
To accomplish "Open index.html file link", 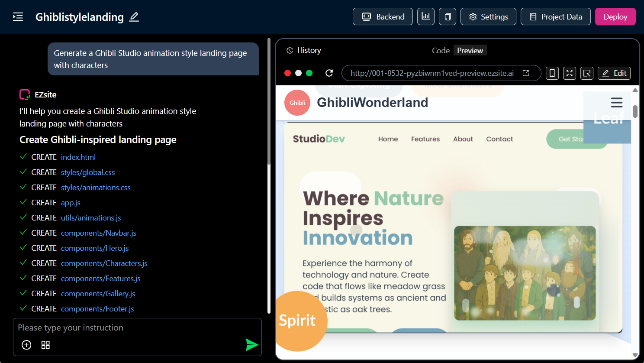I will point(78,157).
